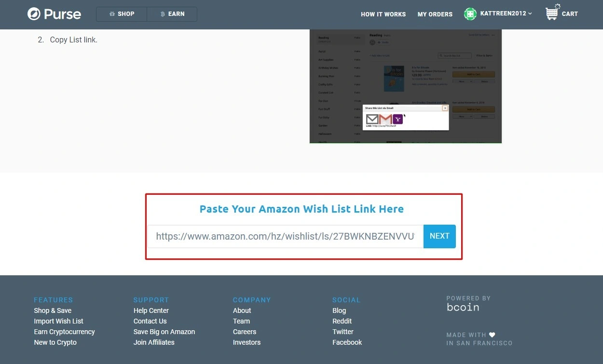Open About link in footer

tap(242, 310)
